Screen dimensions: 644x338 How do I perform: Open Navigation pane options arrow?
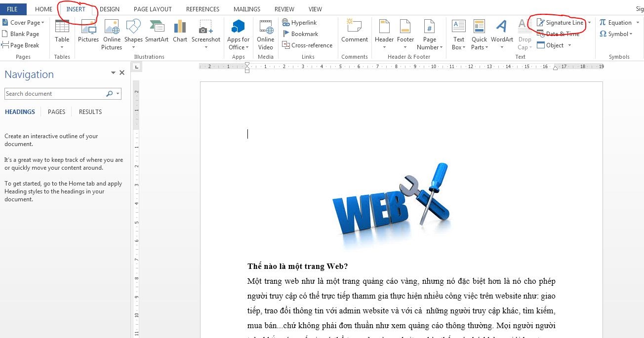click(x=113, y=73)
